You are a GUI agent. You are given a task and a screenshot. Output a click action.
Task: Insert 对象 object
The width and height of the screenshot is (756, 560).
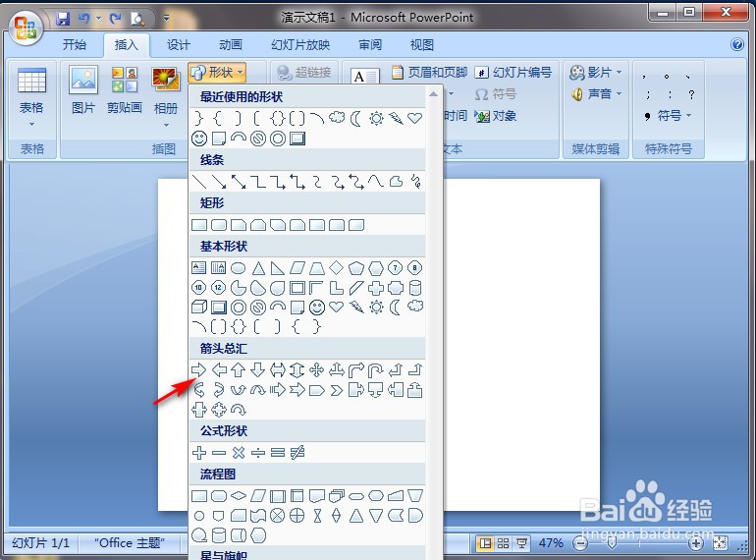[495, 116]
